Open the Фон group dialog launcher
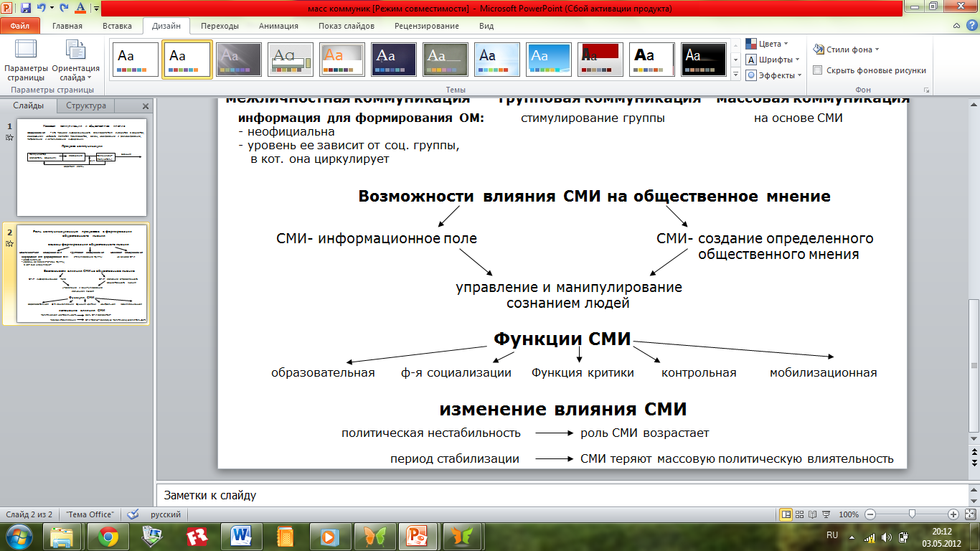This screenshot has width=980, height=551. click(926, 90)
